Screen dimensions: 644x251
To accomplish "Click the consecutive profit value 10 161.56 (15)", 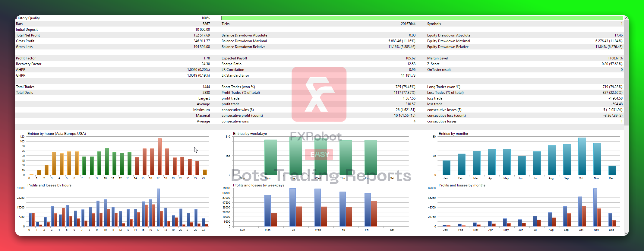I will (x=405, y=116).
